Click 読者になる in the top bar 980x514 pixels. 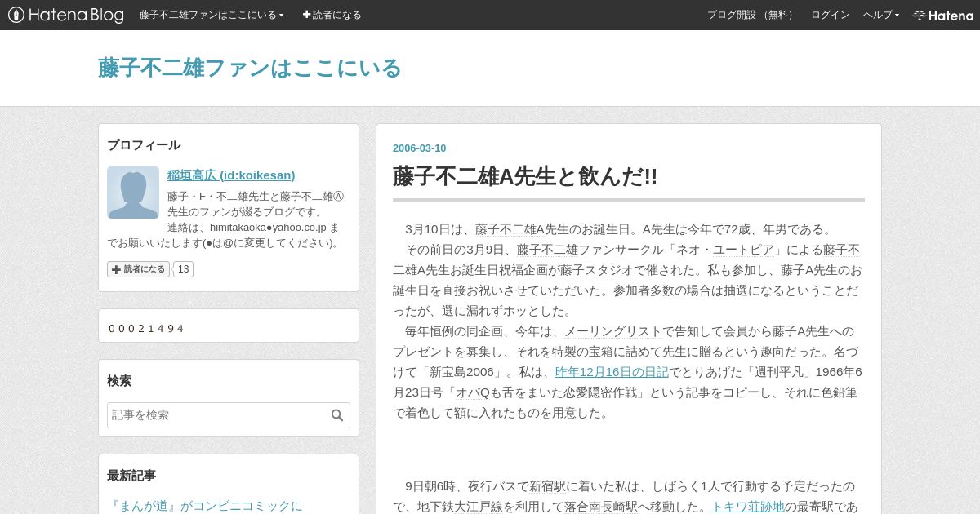pyautogui.click(x=332, y=15)
